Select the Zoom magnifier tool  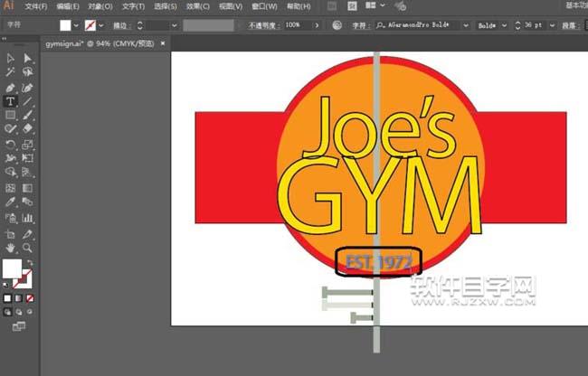tap(28, 247)
